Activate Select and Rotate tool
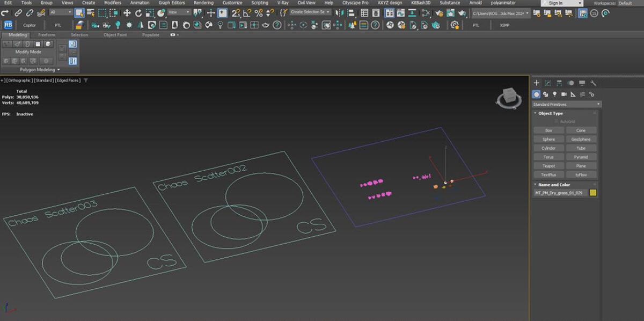The width and height of the screenshot is (644, 321). pos(138,12)
